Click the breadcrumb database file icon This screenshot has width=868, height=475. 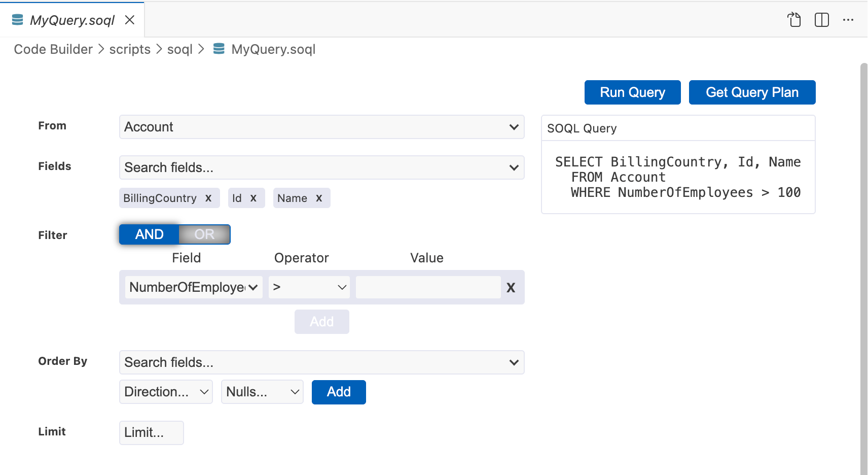[219, 49]
